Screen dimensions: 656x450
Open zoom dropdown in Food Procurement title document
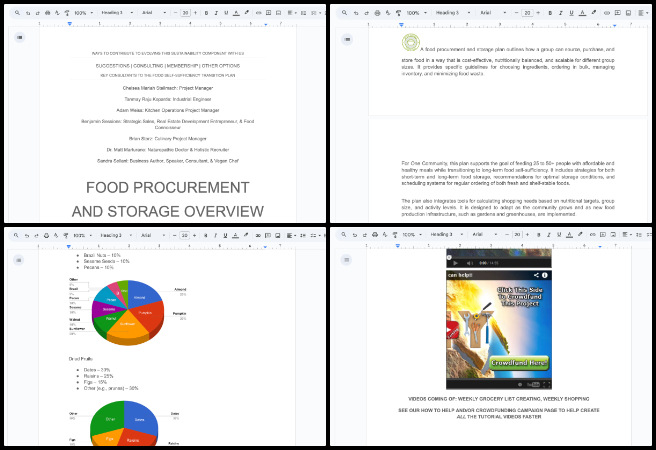[x=83, y=13]
